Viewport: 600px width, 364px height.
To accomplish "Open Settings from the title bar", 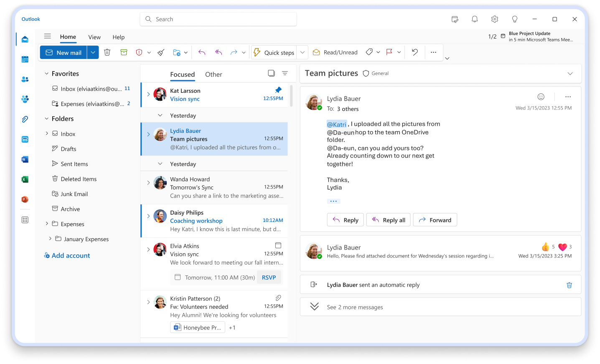I will pos(495,19).
